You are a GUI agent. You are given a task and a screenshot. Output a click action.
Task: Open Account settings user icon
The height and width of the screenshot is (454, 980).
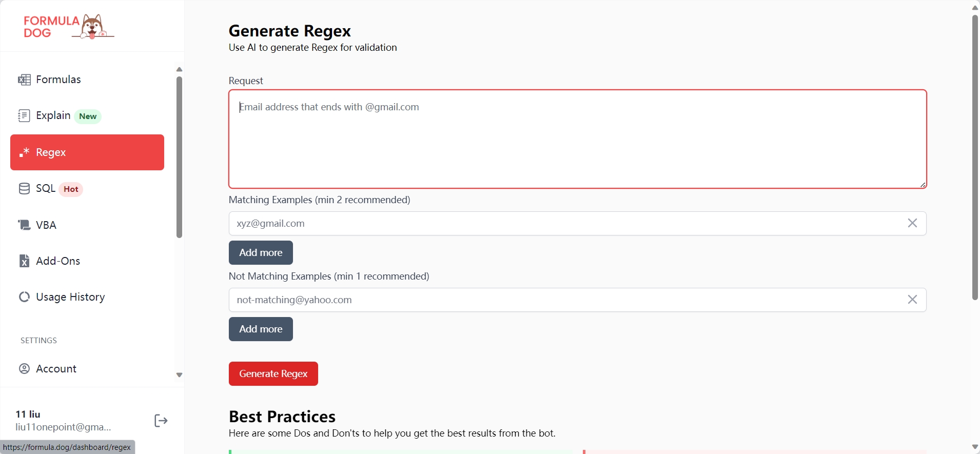tap(24, 369)
